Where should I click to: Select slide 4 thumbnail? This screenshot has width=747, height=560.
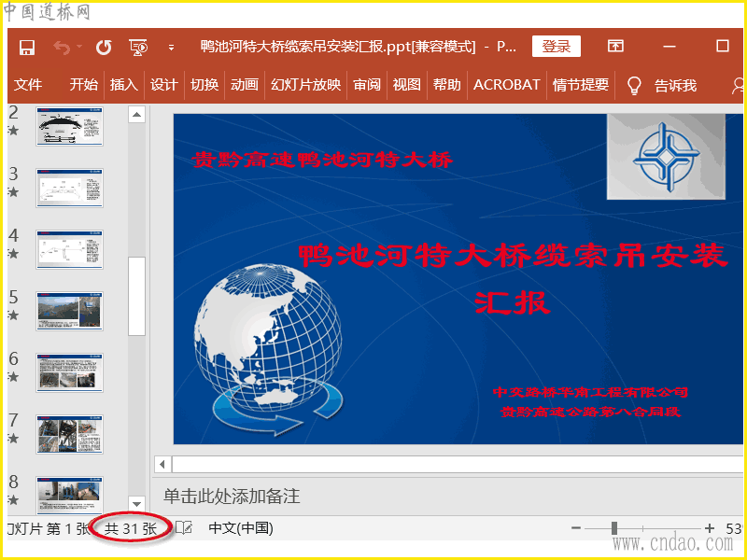pos(69,249)
